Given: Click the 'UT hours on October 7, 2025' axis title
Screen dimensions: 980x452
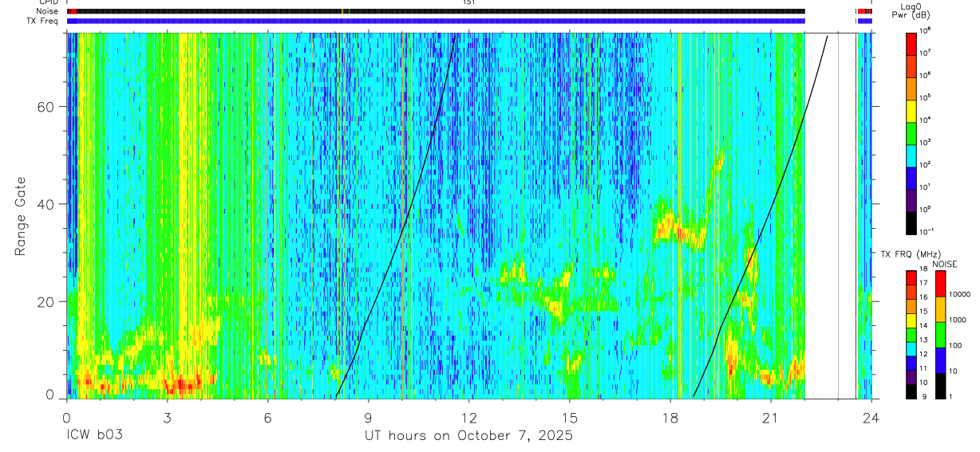Looking at the screenshot, I should [468, 437].
